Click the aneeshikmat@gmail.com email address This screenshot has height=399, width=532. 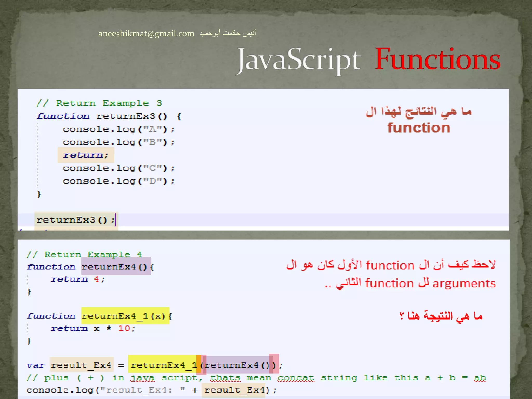[x=146, y=34]
